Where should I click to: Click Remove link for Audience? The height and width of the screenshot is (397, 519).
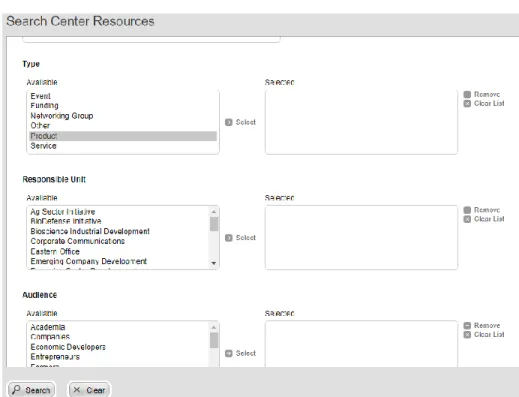pyautogui.click(x=487, y=325)
